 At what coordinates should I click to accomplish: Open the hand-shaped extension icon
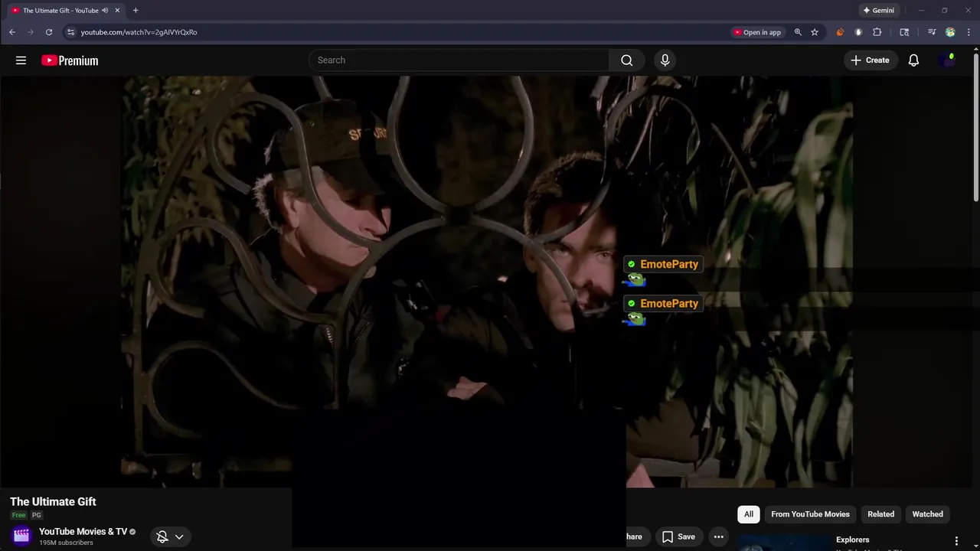pos(858,32)
